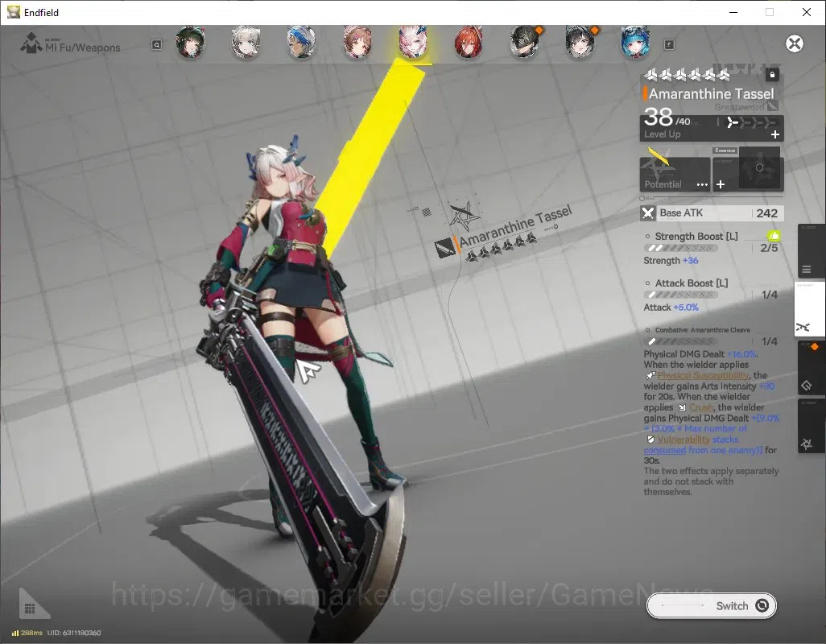Click the Physical Susceptibility link

pos(704,375)
